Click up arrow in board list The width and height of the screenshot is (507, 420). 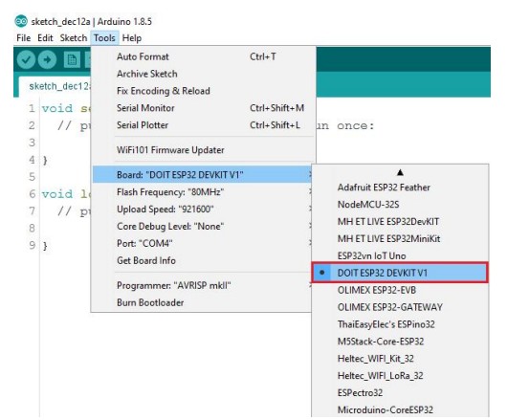pyautogui.click(x=400, y=172)
